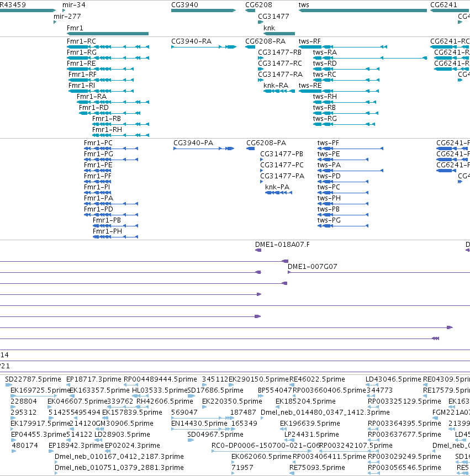
Task: Select the Fmr1-RE transcript label
Action: click(x=81, y=64)
